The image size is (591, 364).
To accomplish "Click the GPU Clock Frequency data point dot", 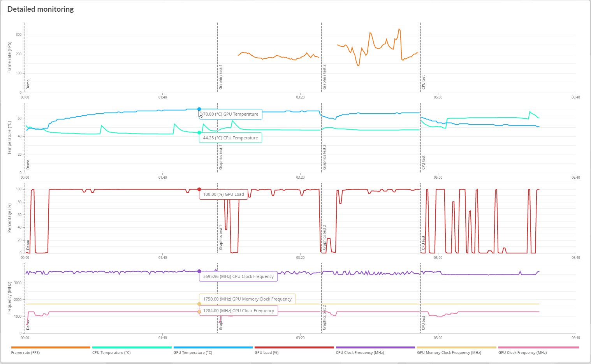I will pyautogui.click(x=199, y=312).
